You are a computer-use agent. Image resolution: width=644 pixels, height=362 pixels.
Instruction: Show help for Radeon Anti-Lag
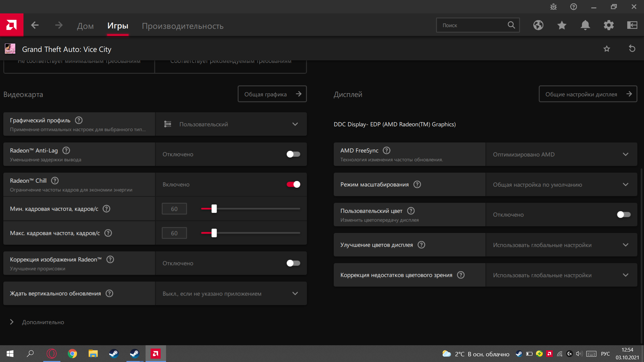(66, 150)
